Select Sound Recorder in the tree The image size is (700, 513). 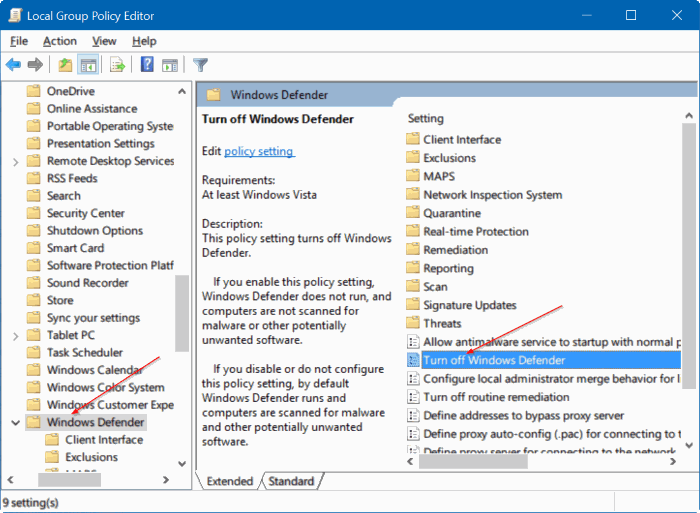click(88, 283)
